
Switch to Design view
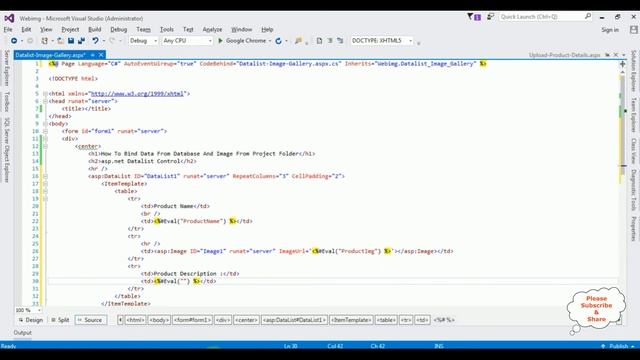point(31,320)
